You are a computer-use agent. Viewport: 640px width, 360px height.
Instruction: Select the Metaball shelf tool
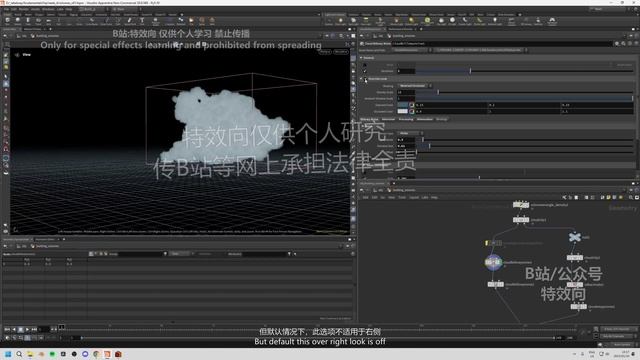(x=181, y=20)
